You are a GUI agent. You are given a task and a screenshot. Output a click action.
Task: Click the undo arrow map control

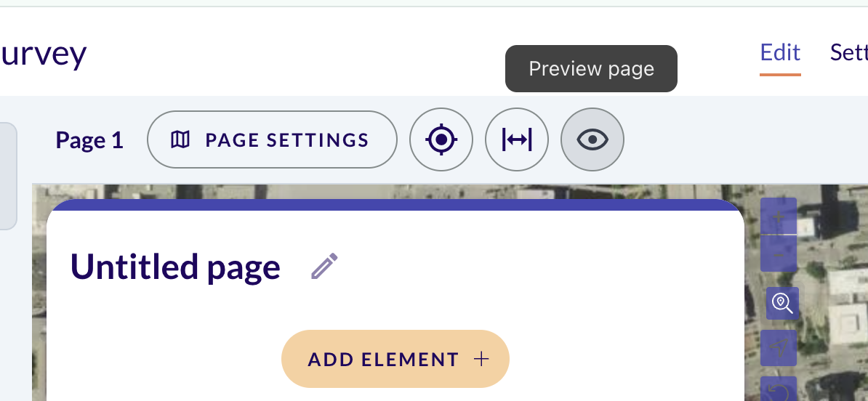click(779, 390)
